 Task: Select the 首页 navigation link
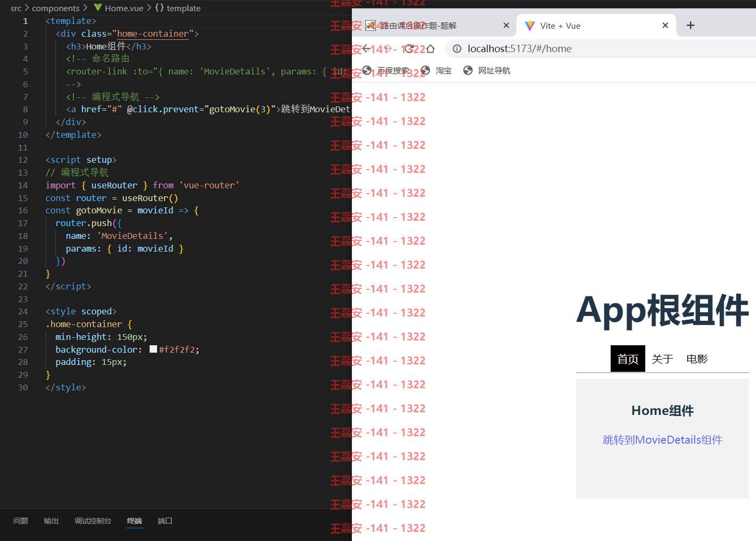628,359
